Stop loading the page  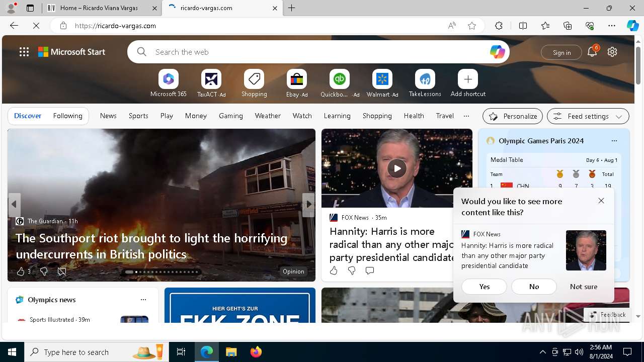36,26
